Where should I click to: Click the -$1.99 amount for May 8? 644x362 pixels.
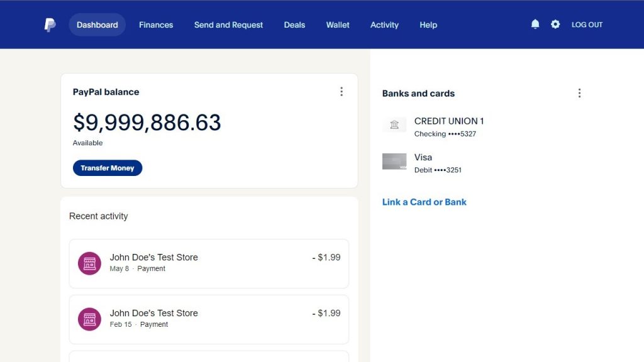pyautogui.click(x=326, y=257)
